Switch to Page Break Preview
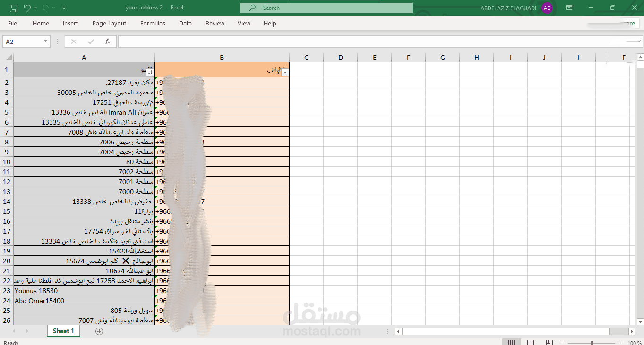 [x=549, y=342]
